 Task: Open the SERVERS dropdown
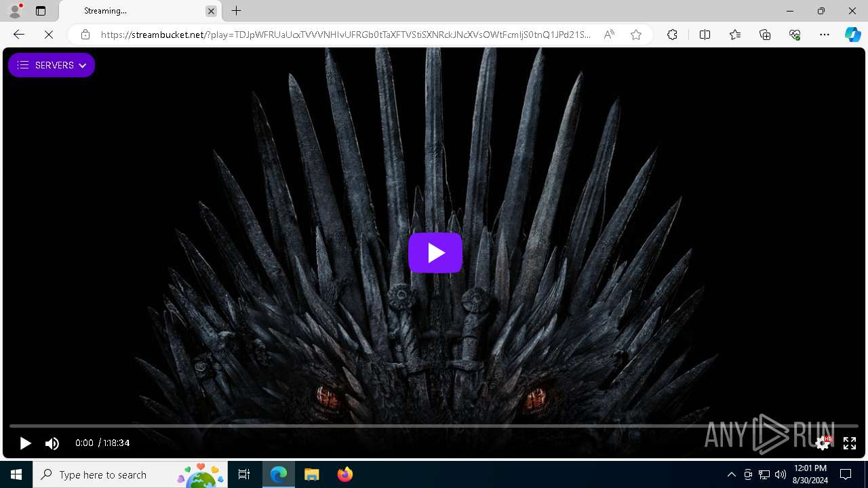52,65
